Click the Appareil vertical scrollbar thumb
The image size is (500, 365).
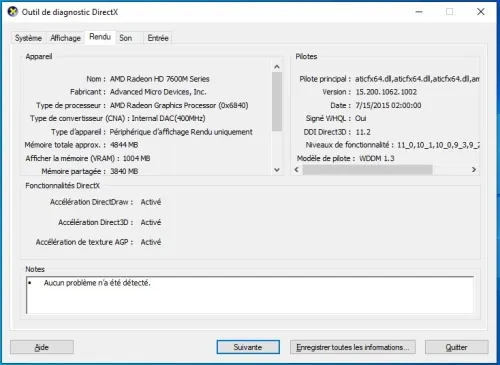(x=277, y=102)
